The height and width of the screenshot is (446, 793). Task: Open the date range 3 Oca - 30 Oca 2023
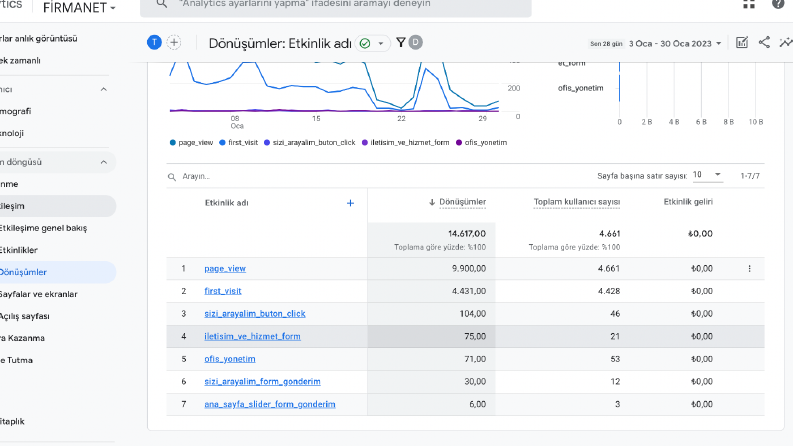(675, 43)
